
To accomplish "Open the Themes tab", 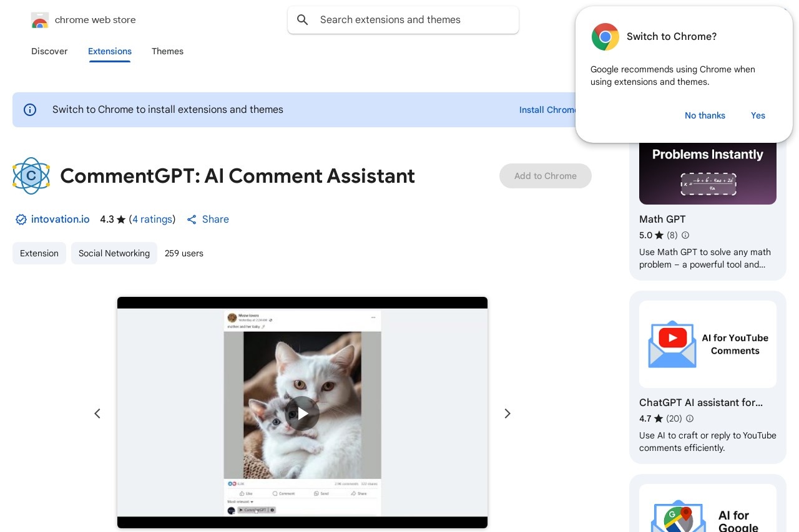I will tap(167, 51).
